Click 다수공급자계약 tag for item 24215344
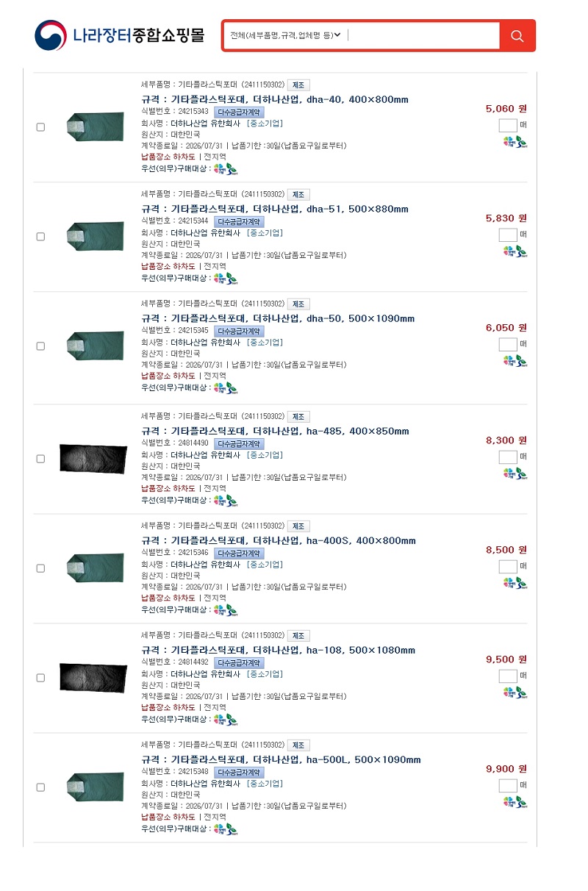 239,221
